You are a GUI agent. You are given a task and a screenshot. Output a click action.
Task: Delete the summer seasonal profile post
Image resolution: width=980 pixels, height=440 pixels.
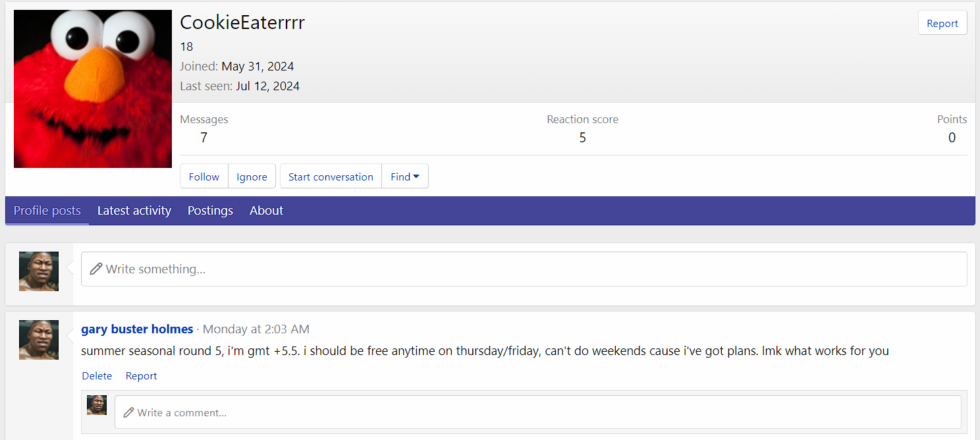tap(97, 376)
